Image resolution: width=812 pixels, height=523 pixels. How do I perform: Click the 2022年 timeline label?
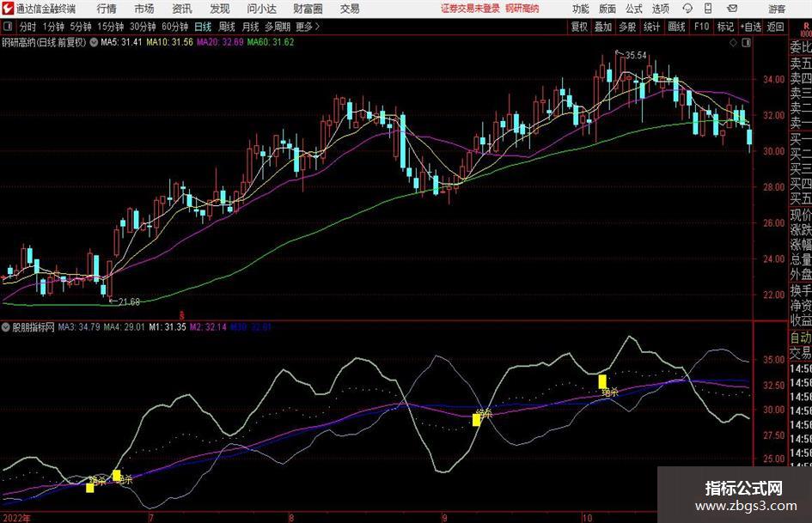coord(16,518)
